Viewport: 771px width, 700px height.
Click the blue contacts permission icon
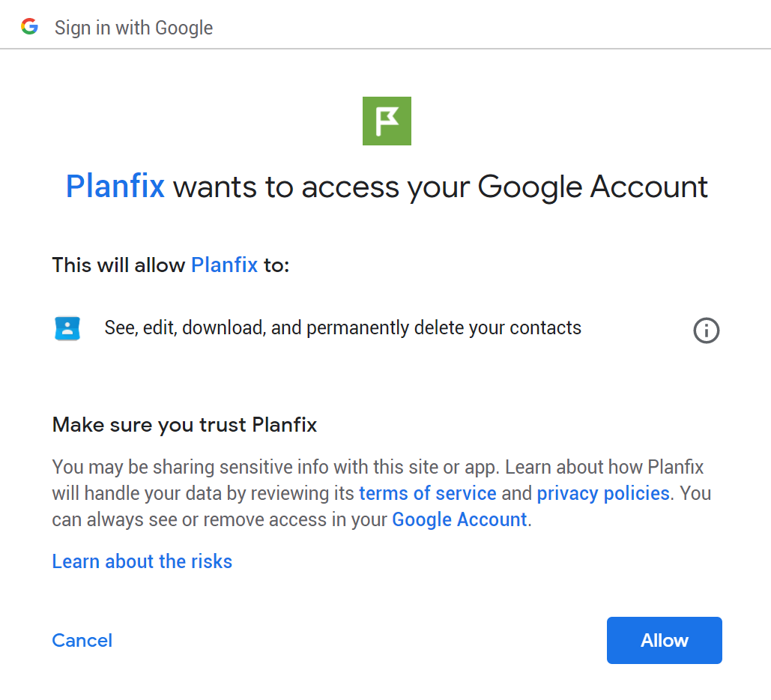pos(67,328)
